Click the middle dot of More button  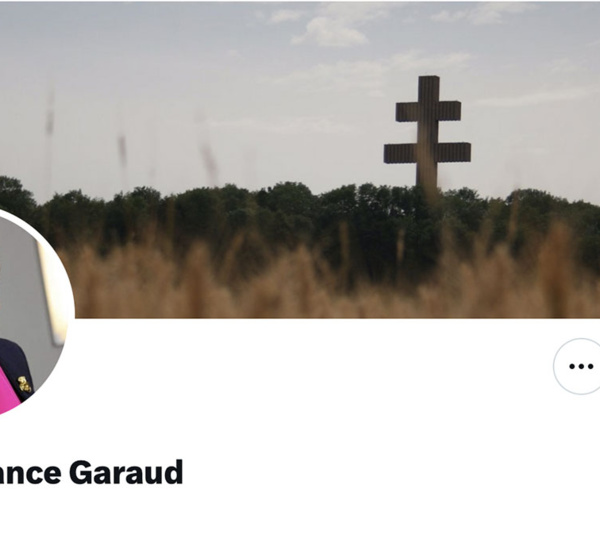tap(581, 367)
